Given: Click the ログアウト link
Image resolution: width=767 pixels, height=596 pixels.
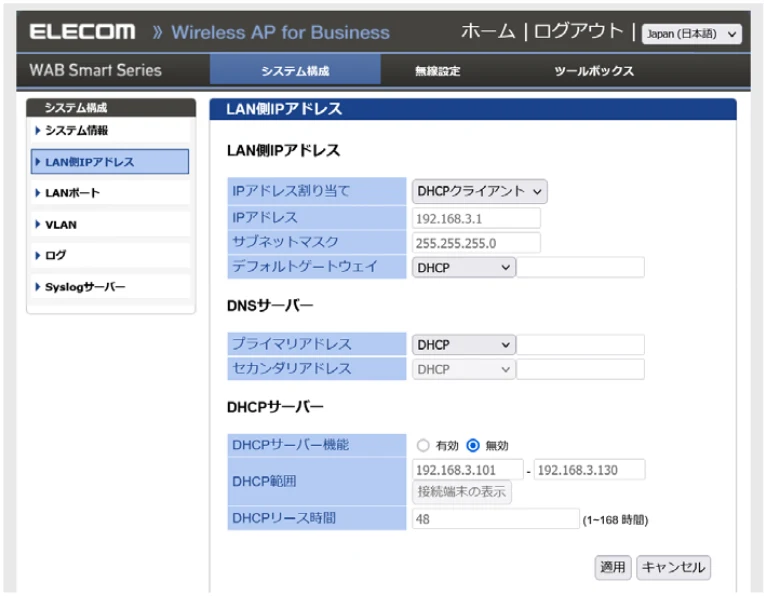Looking at the screenshot, I should [x=579, y=32].
